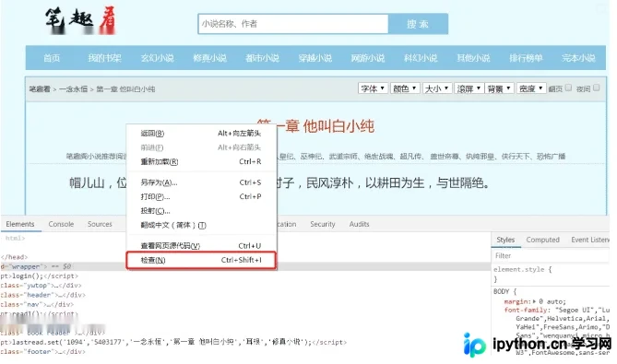The image size is (617, 364).
Task: Go to 都市小说 category
Action: pos(263,58)
